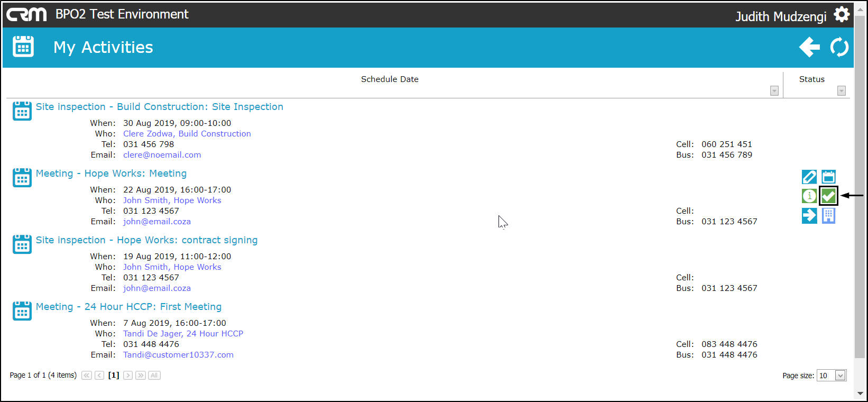
Task: Open John Smith contact for 22 Aug meeting
Action: pos(172,200)
